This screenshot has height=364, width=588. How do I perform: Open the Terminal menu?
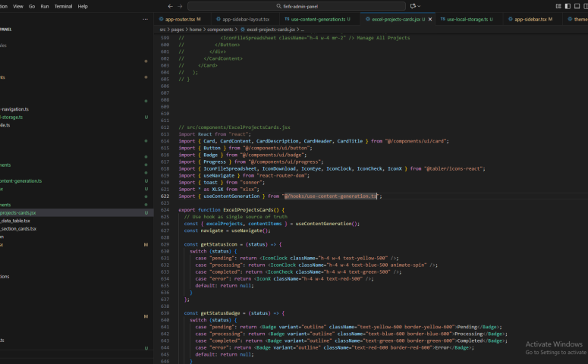[x=64, y=6]
